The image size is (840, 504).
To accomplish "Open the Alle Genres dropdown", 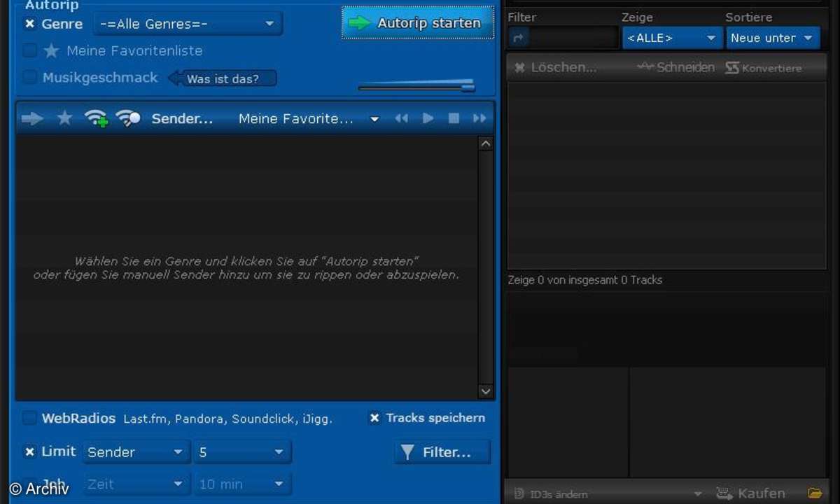I will click(x=188, y=24).
